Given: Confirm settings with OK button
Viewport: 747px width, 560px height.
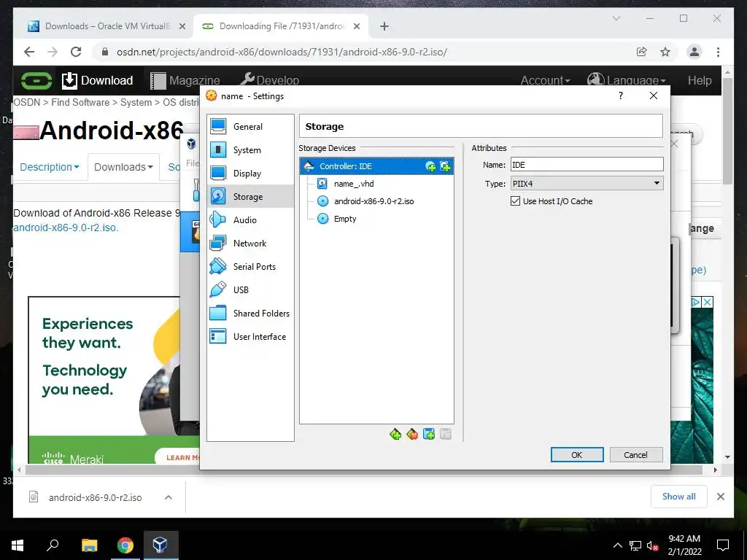Looking at the screenshot, I should click(x=577, y=455).
